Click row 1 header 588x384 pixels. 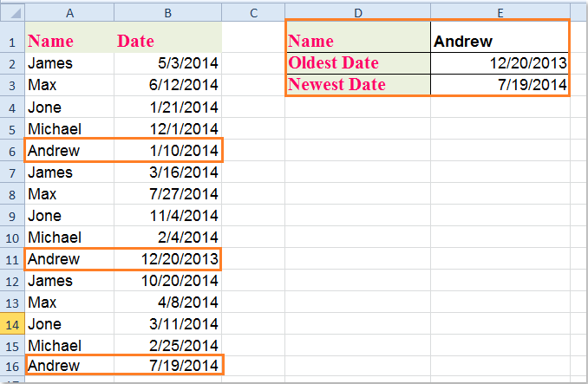point(12,41)
